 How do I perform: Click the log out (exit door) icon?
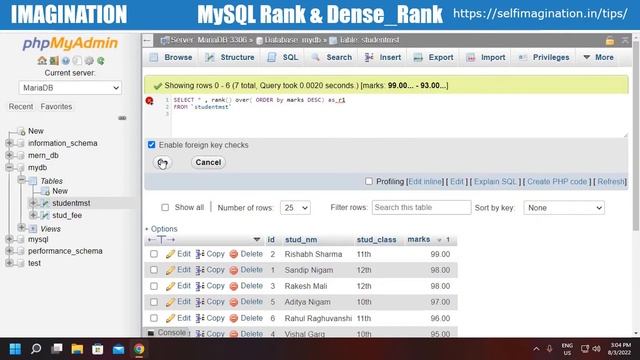(54, 61)
